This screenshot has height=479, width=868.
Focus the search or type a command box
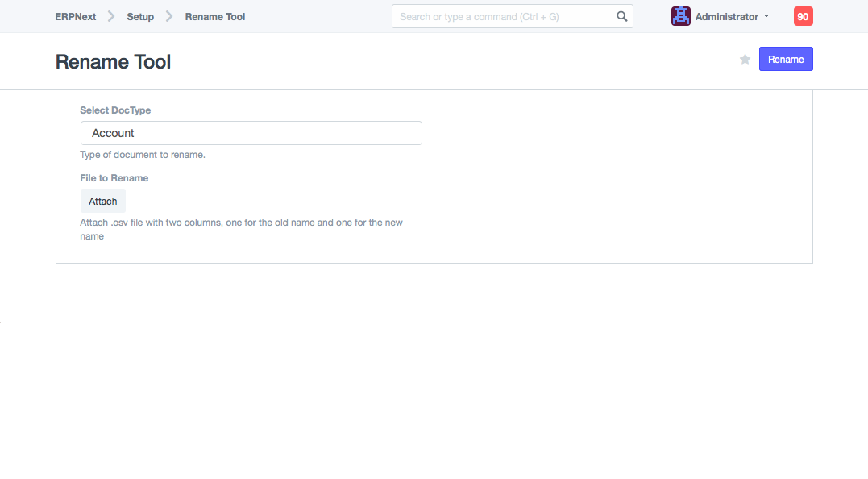504,16
